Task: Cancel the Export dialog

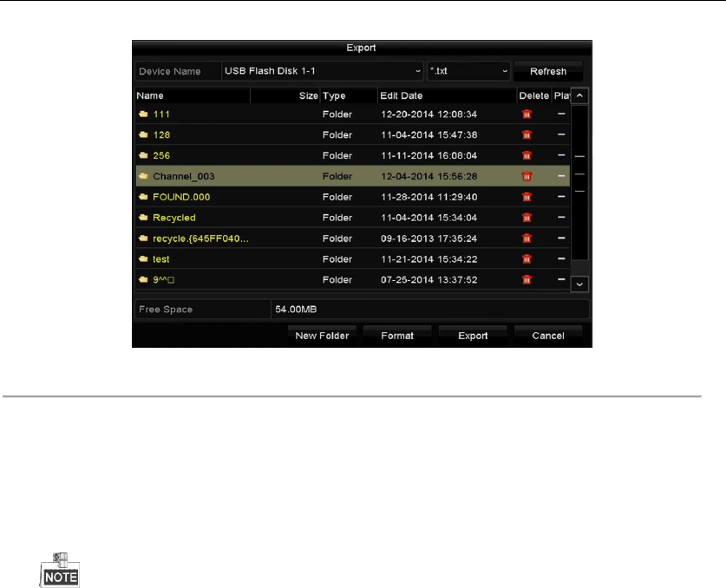Action: (548, 336)
